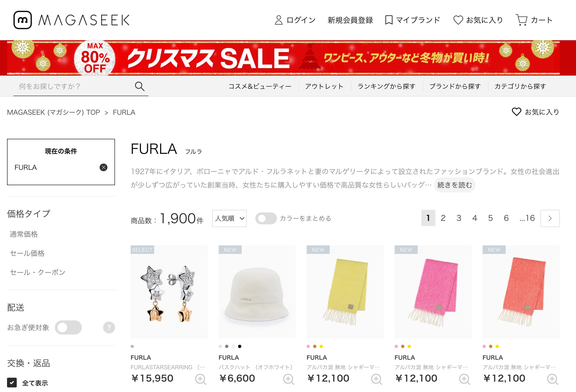Remove the FURLA filter condition
Image resolution: width=576 pixels, height=392 pixels.
(x=104, y=167)
